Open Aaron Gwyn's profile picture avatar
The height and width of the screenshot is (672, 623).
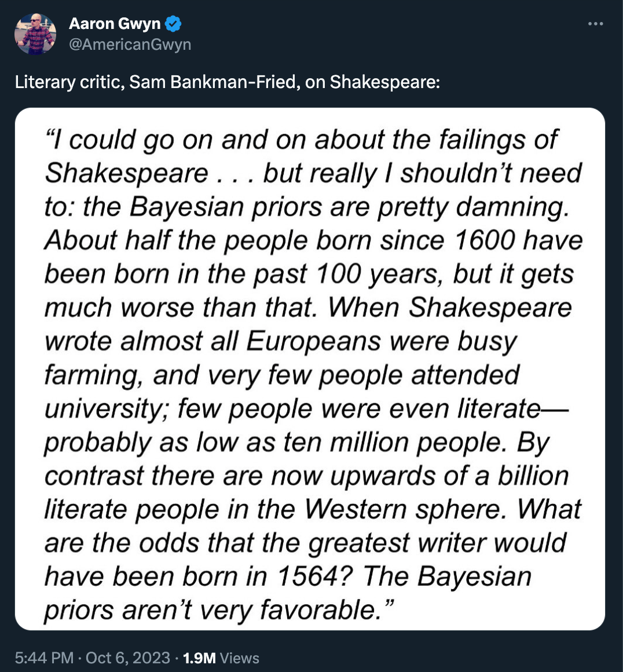(x=35, y=34)
